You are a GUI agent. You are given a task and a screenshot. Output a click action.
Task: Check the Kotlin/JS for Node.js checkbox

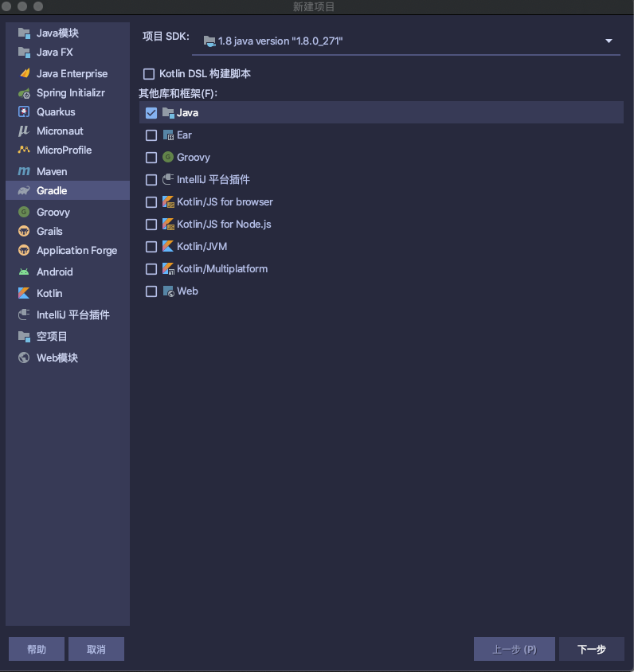[x=151, y=225]
